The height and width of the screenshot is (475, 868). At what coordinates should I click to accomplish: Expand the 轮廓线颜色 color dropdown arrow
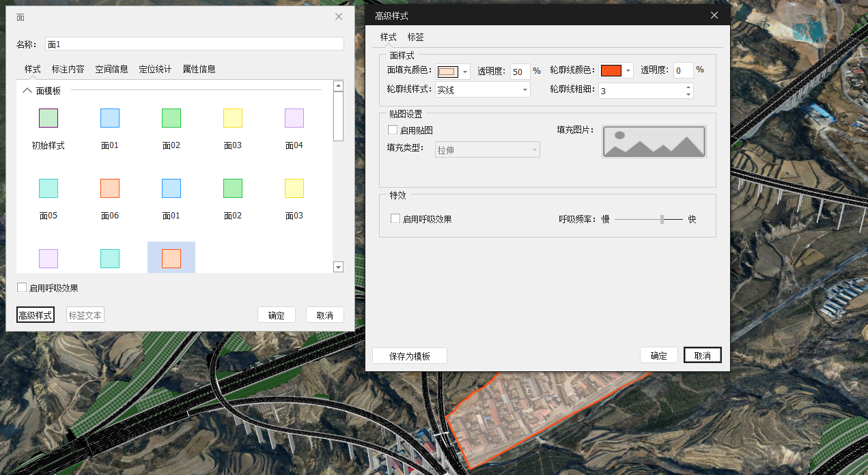pos(628,71)
